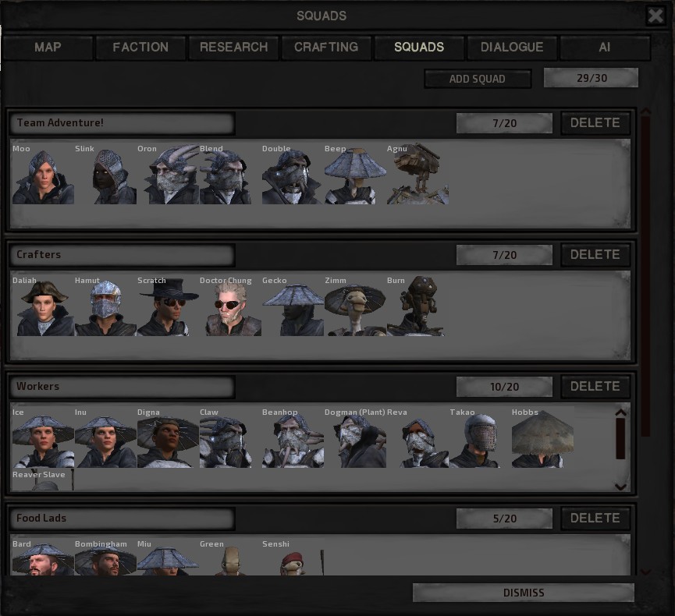Viewport: 675px width, 616px height.
Task: Select Reva's character portrait
Action: pyautogui.click(x=417, y=437)
